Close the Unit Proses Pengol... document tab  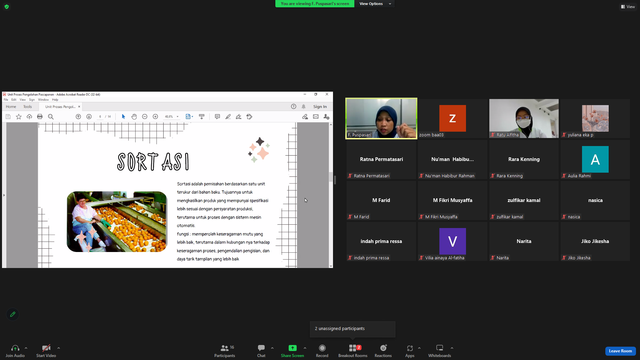pos(79,107)
